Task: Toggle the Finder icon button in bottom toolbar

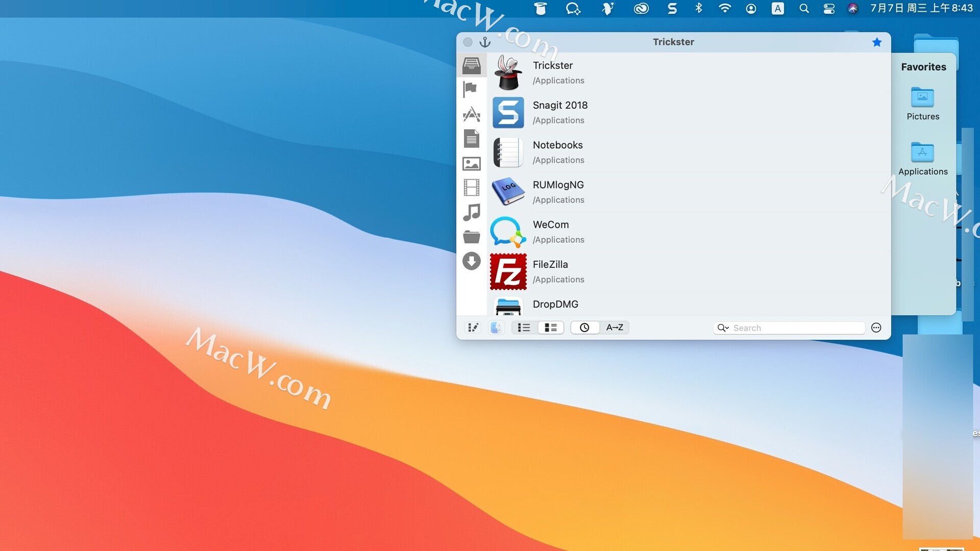Action: [496, 328]
